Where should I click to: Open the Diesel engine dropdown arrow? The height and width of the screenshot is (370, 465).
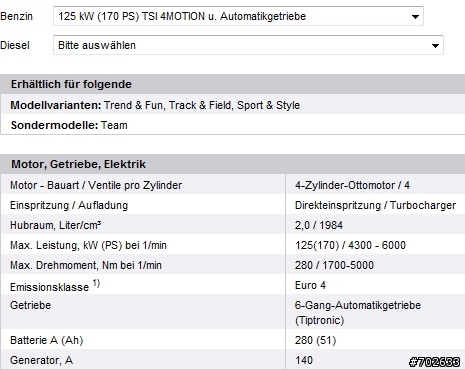pos(435,46)
